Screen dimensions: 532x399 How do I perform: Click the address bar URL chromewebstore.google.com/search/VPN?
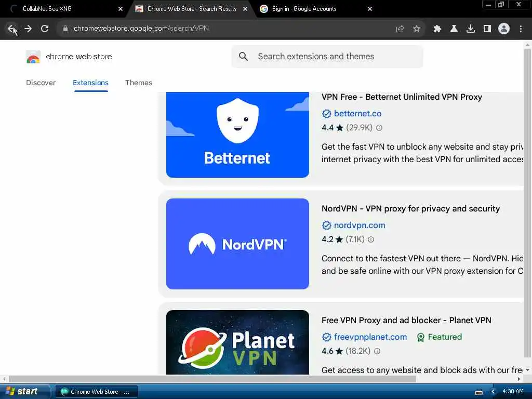tap(141, 29)
